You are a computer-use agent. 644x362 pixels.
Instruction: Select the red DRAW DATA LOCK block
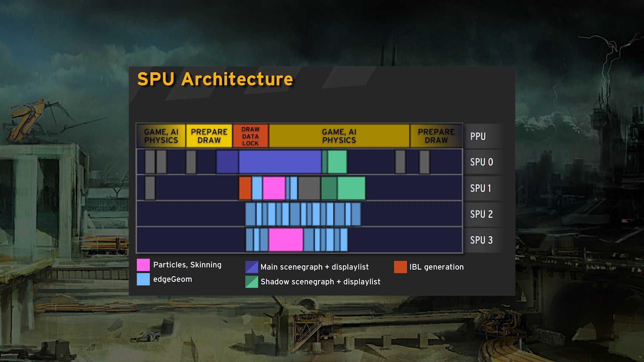[x=251, y=136]
